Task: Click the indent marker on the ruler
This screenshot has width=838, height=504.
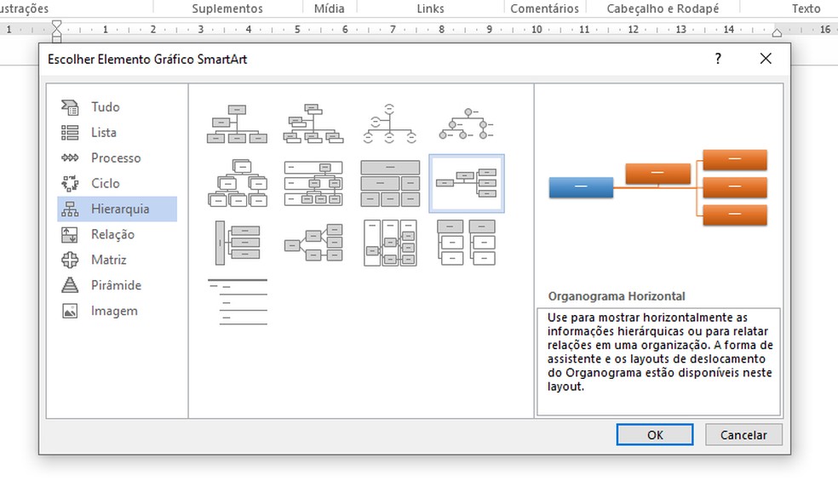Action: [56, 31]
